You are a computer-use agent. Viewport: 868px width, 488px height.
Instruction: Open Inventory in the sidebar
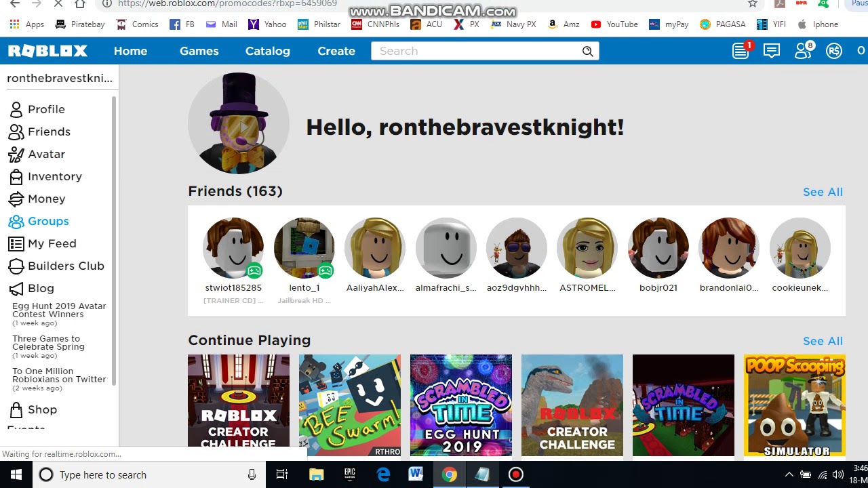coord(45,176)
